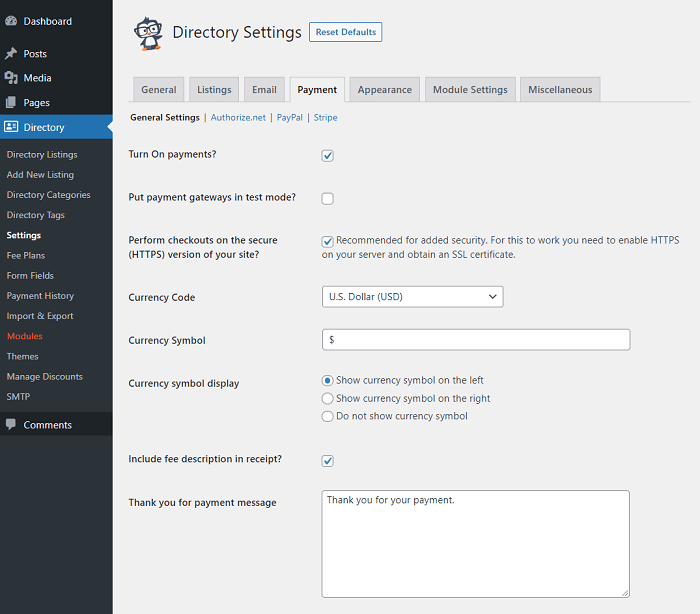Screen dimensions: 700x614
Task: Click the General Settings sub-navigation item
Action: 165,117
